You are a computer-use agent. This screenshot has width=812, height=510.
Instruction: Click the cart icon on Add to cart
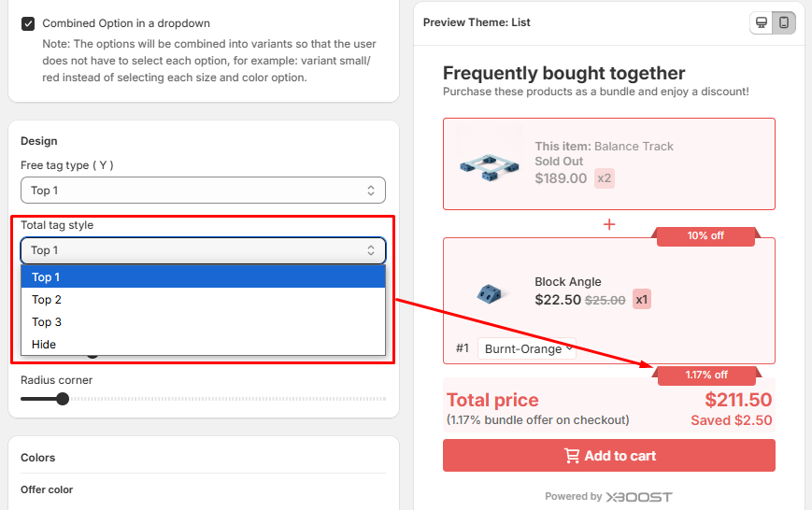(x=571, y=456)
